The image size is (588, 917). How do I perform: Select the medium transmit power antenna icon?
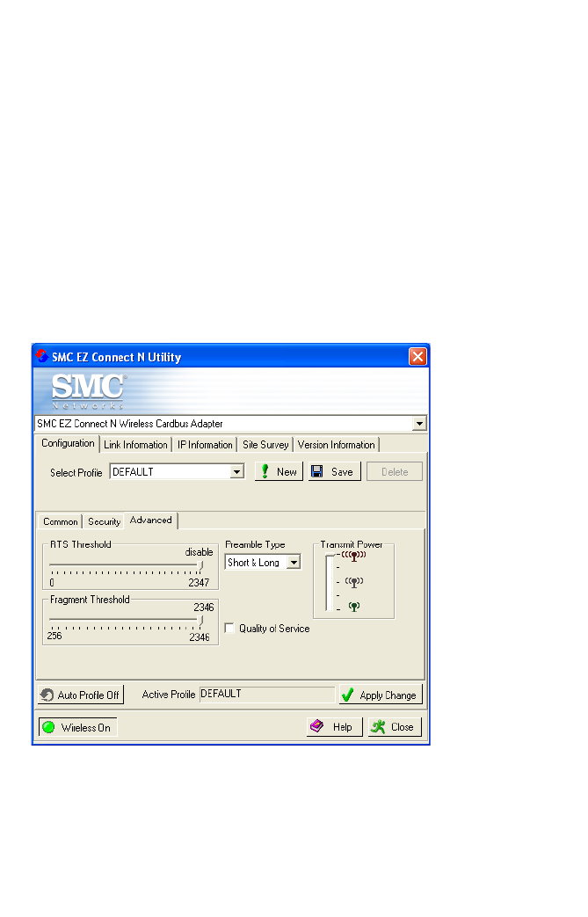(x=353, y=582)
